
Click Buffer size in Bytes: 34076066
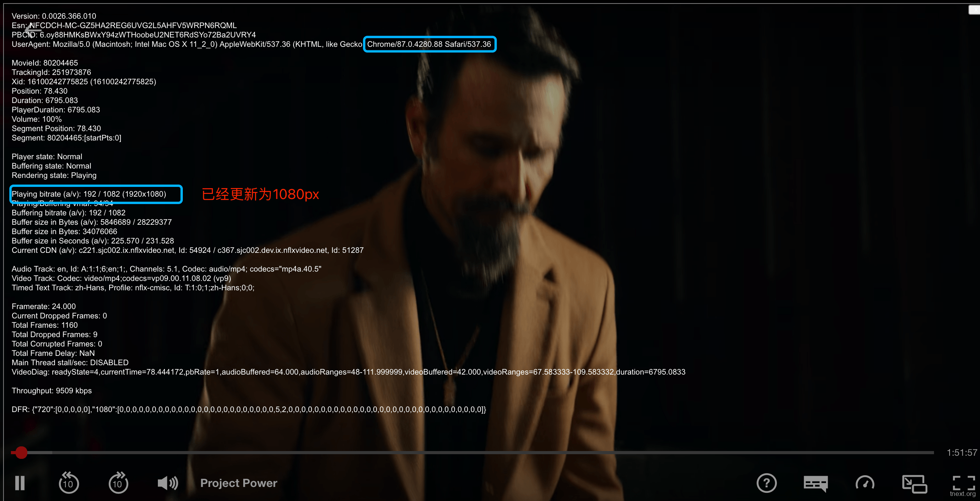64,231
